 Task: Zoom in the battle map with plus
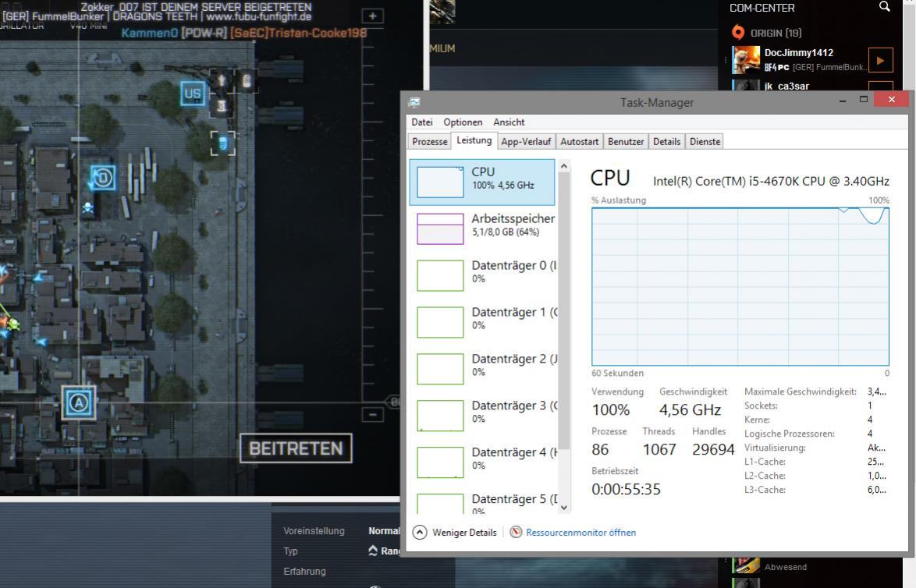(x=373, y=16)
